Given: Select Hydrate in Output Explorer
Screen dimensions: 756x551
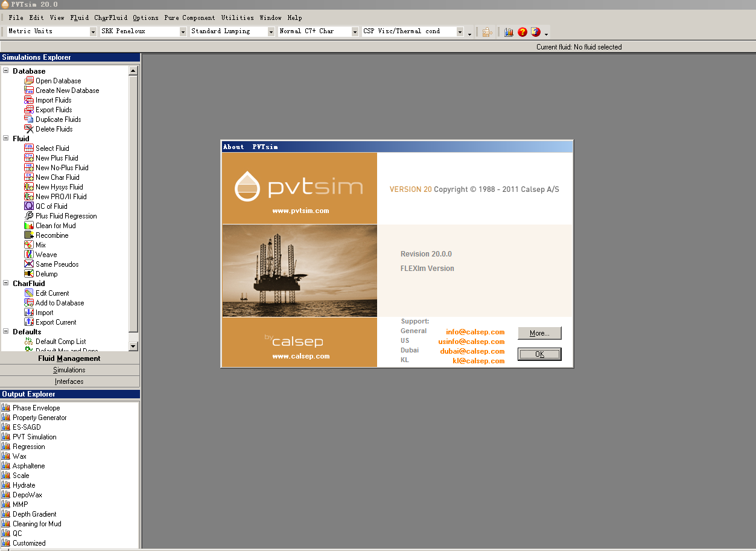Looking at the screenshot, I should pos(24,485).
